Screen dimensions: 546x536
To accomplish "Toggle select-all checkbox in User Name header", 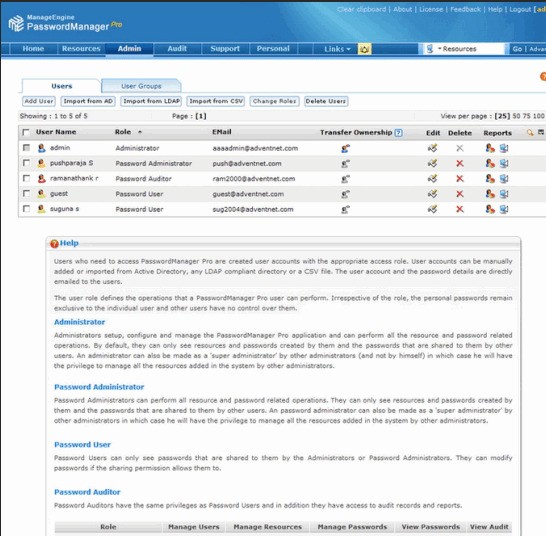I will point(26,132).
